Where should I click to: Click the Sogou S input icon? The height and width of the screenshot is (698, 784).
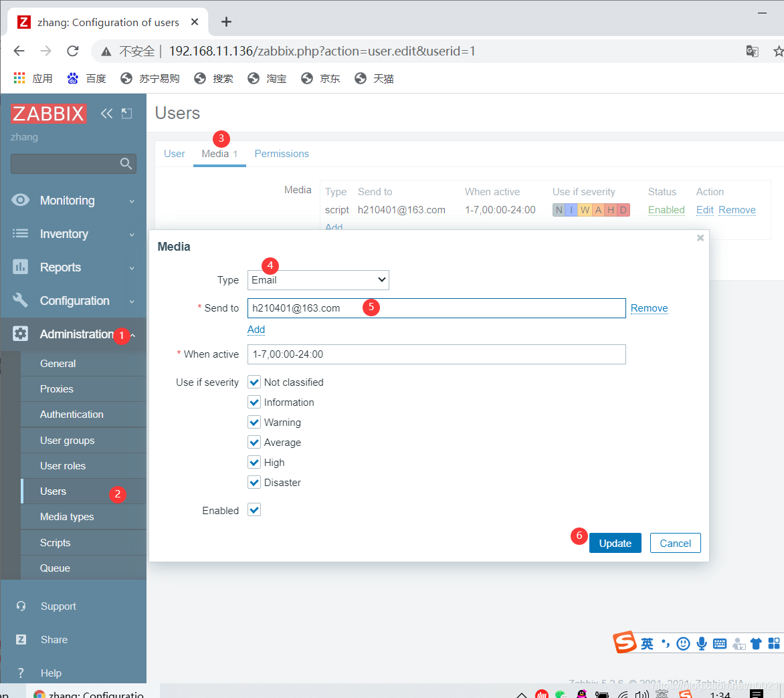click(x=625, y=642)
